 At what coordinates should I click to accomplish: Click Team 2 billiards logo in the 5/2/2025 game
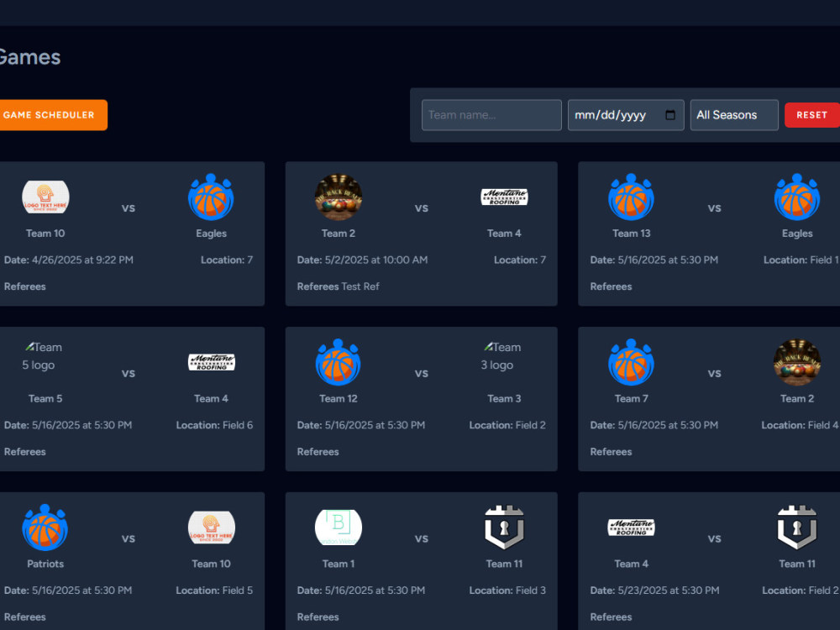[x=338, y=197]
